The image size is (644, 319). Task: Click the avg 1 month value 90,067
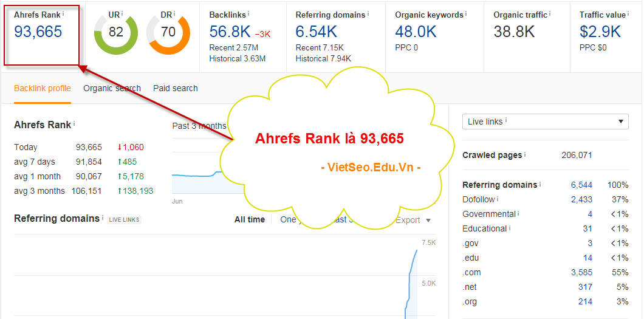click(88, 177)
